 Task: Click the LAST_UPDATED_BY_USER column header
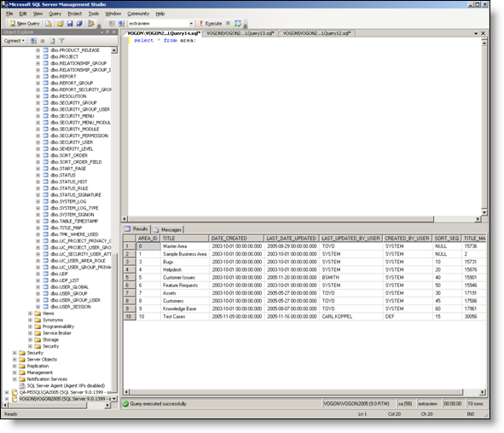click(x=350, y=239)
